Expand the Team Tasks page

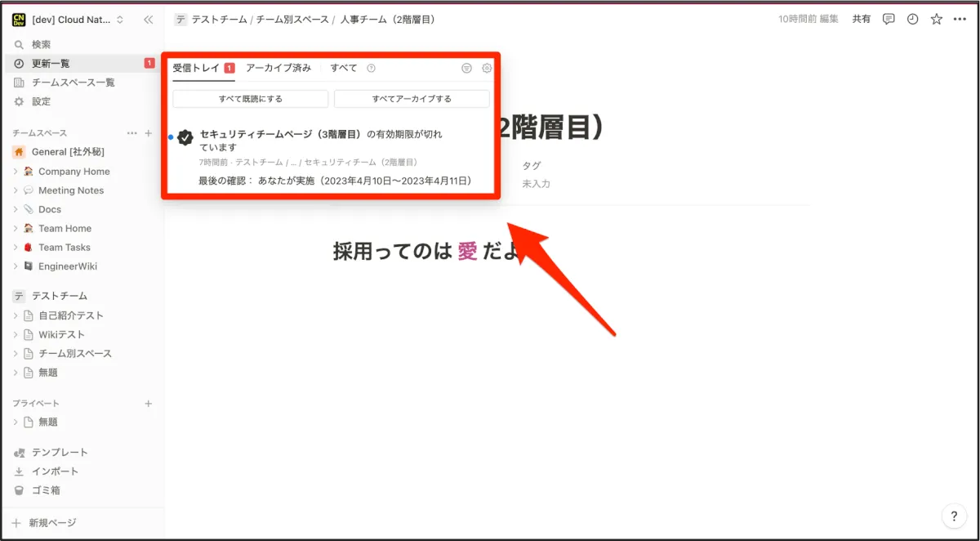coord(16,248)
